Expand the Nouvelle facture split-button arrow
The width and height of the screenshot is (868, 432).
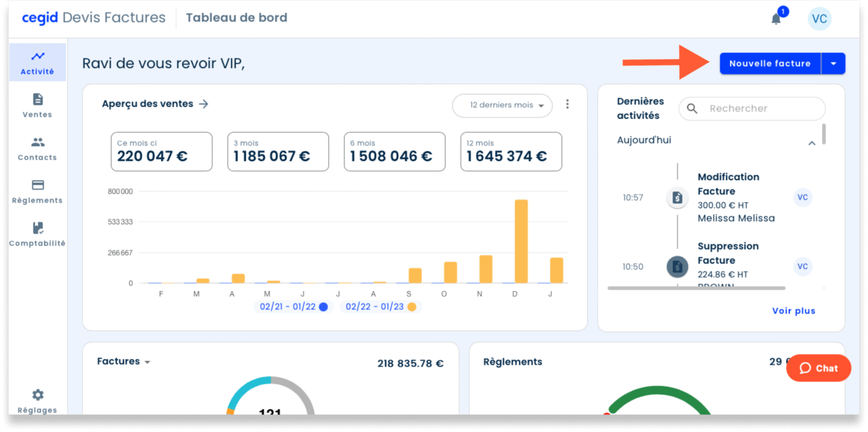point(833,63)
